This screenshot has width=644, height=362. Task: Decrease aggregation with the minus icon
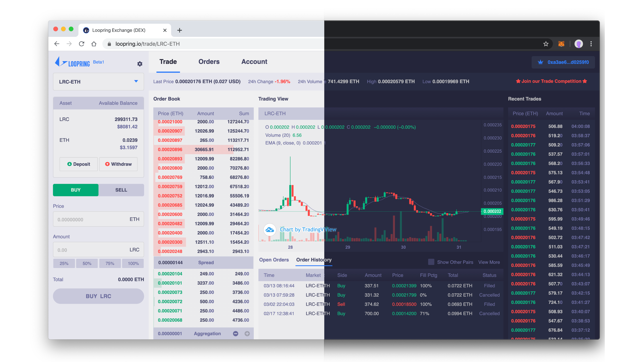point(235,334)
